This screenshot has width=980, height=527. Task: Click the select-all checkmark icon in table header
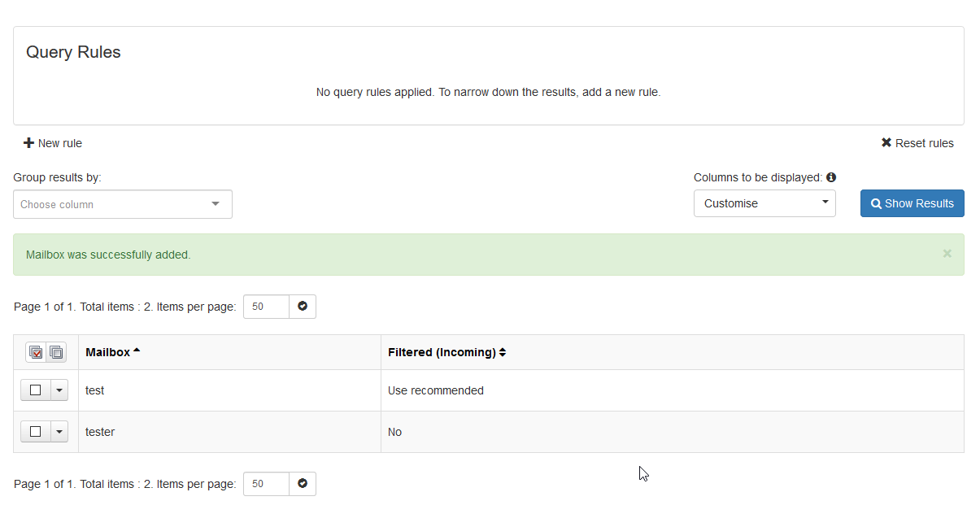tap(36, 352)
